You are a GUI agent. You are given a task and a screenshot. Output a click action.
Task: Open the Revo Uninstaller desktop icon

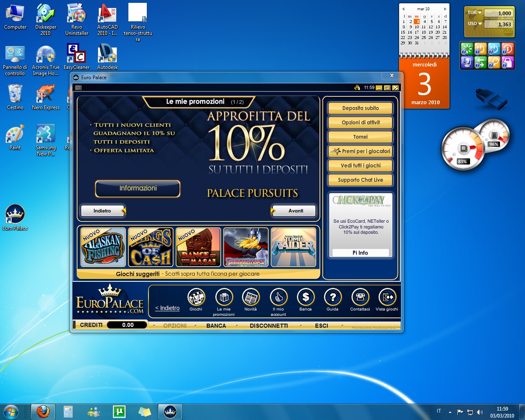(77, 19)
